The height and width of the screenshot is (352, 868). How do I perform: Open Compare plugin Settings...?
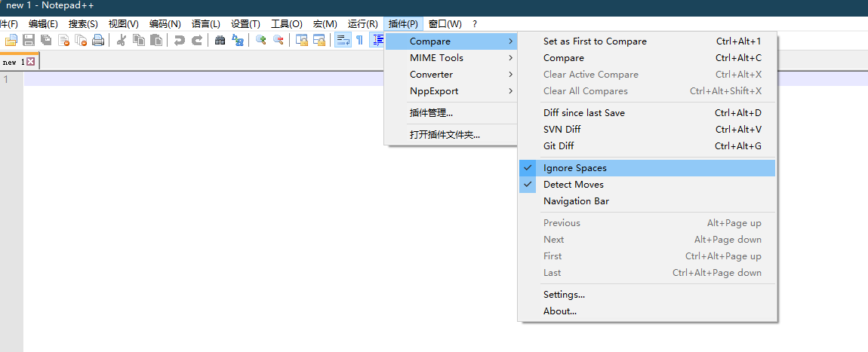[647, 295]
